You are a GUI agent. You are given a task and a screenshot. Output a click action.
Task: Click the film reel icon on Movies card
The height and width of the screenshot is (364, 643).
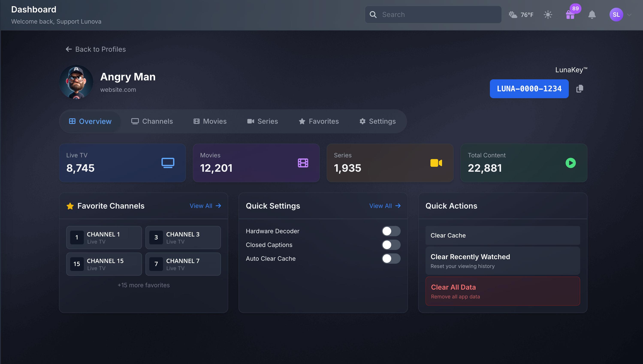click(x=303, y=163)
